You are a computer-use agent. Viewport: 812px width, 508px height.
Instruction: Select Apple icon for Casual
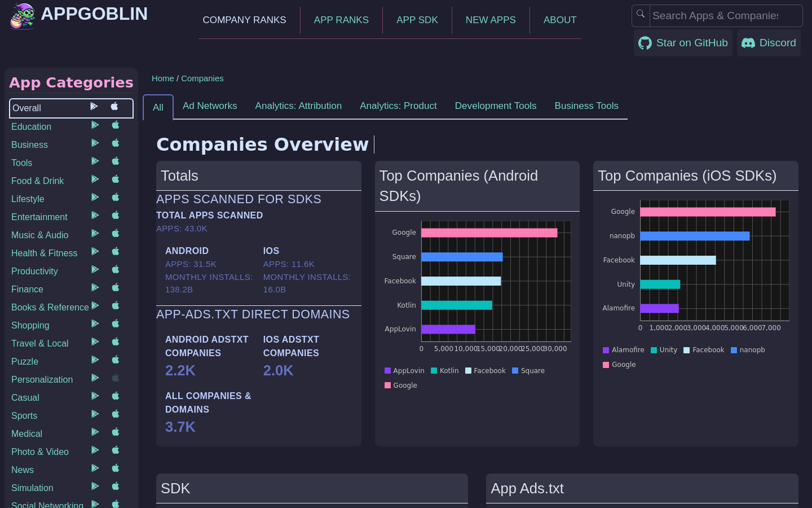(116, 396)
